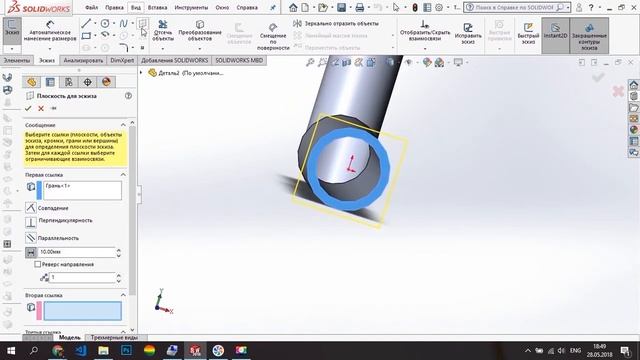Open dropdown under Отсечь объекты
Screen dimensions: 640x360
pyautogui.click(x=163, y=49)
